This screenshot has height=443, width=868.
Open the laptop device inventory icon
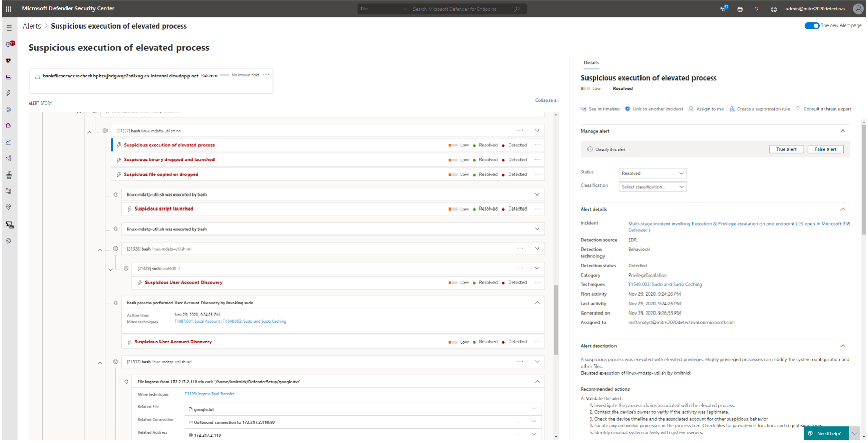[x=8, y=77]
